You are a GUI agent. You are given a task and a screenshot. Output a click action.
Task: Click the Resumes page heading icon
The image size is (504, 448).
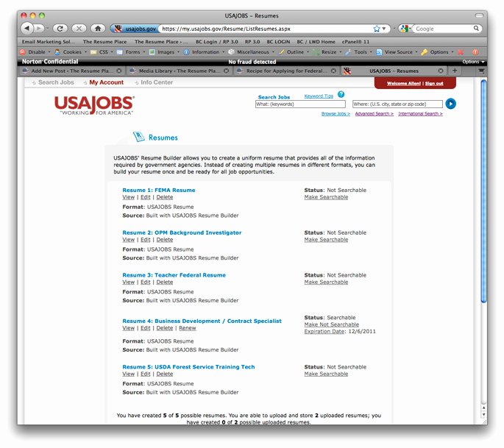(139, 137)
